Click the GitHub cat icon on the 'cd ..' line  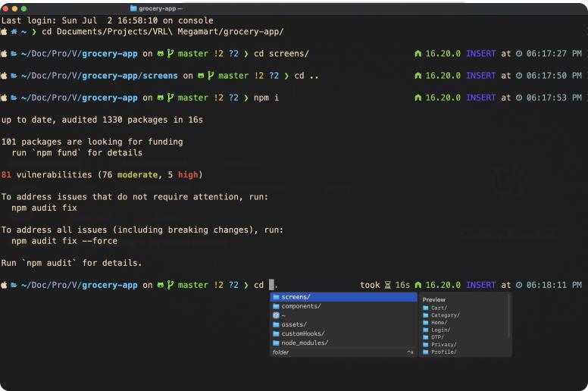pos(201,76)
